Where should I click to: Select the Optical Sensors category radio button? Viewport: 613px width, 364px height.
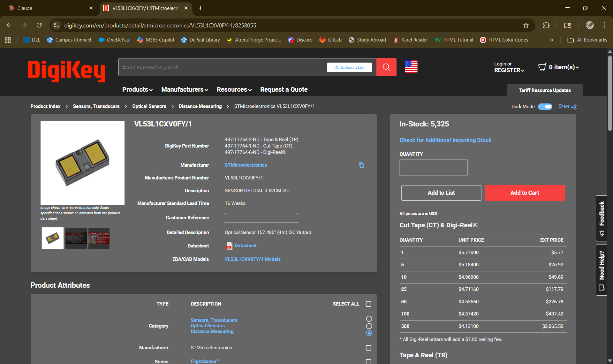[369, 326]
